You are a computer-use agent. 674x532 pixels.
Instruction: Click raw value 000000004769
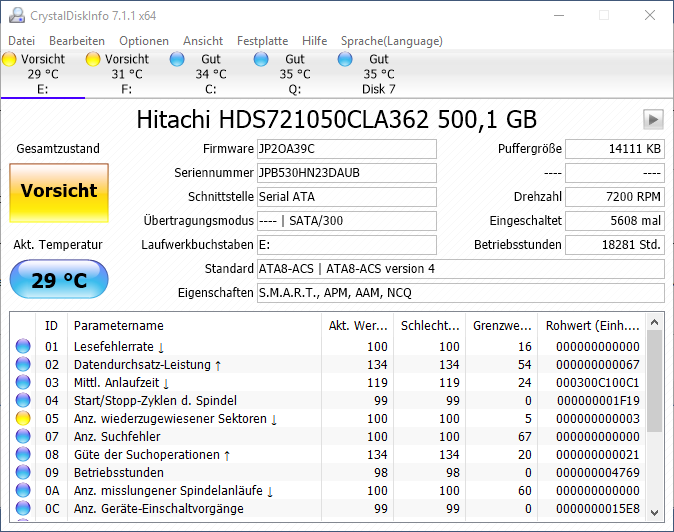click(x=597, y=473)
